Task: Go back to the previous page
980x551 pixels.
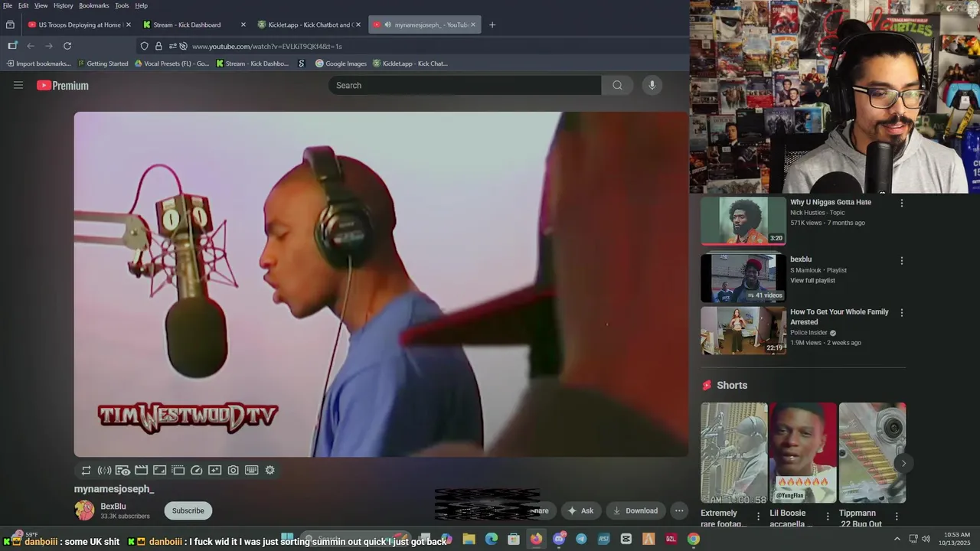Action: pos(31,46)
